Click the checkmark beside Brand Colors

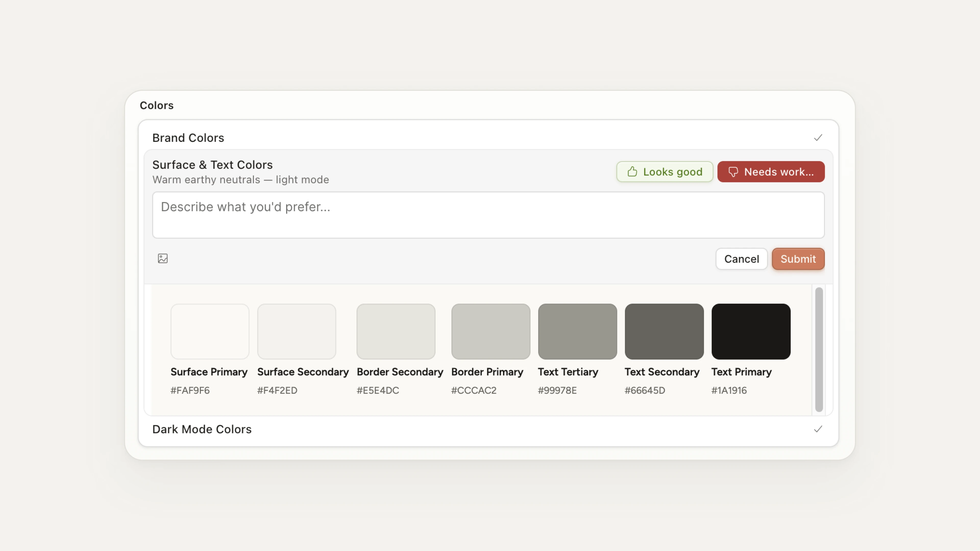click(x=818, y=138)
